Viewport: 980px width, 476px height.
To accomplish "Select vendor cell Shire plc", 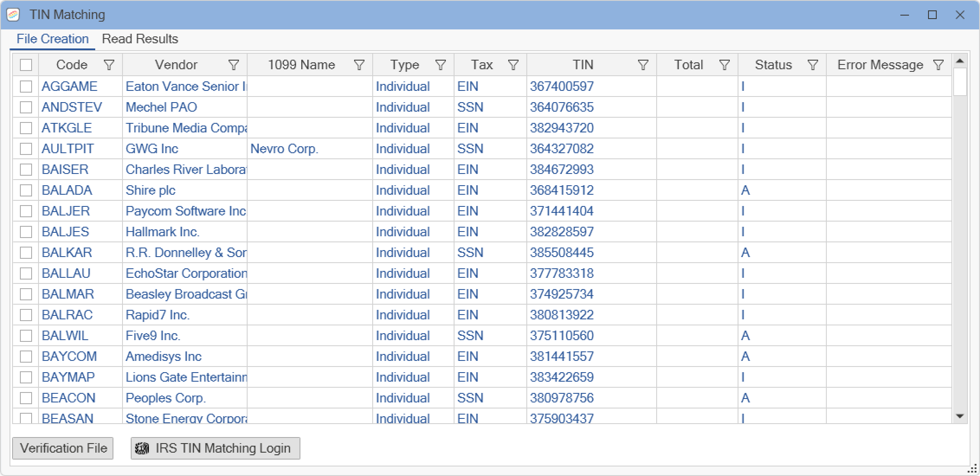I will click(185, 190).
